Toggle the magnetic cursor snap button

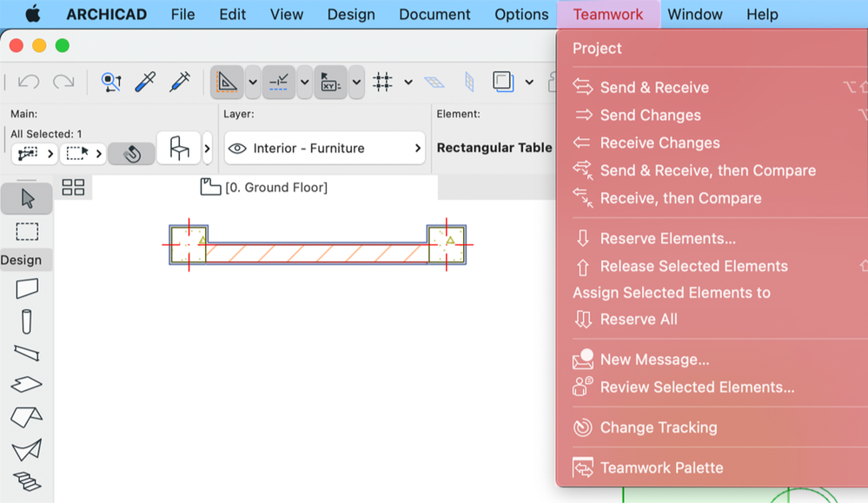[131, 153]
